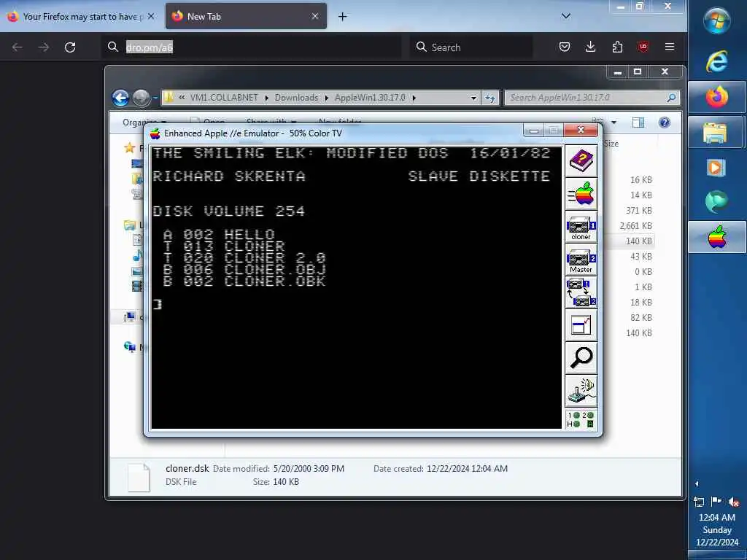747x560 pixels.
Task: Switch to AppleWin taskbar button
Action: tap(717, 237)
